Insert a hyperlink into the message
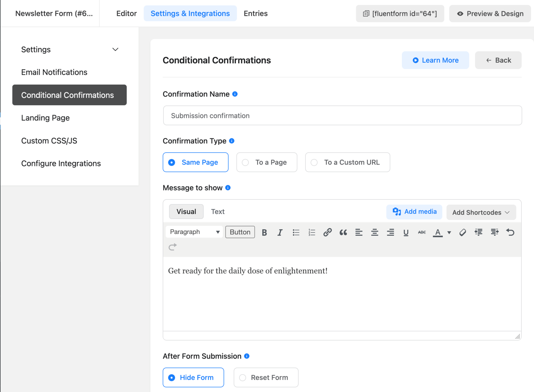 pos(327,232)
